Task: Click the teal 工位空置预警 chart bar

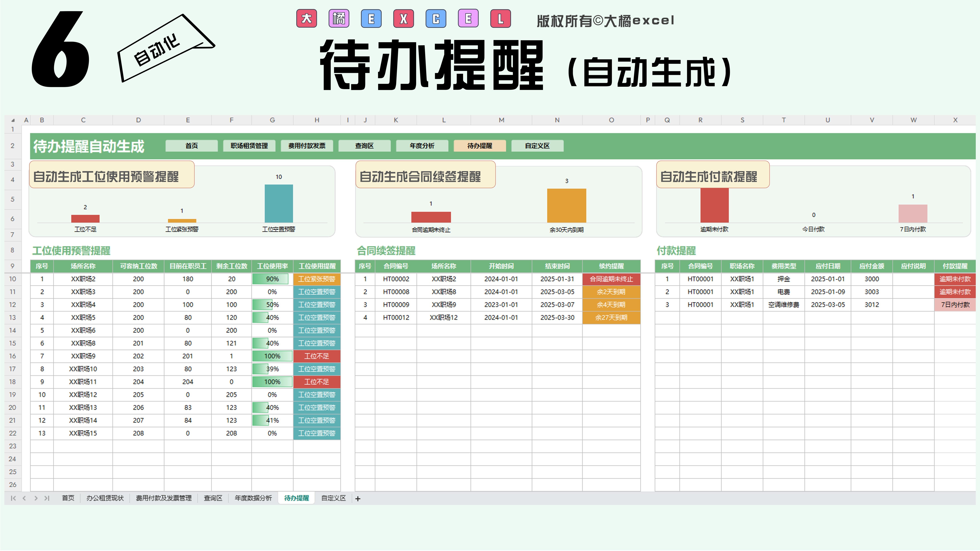Action: click(x=279, y=204)
